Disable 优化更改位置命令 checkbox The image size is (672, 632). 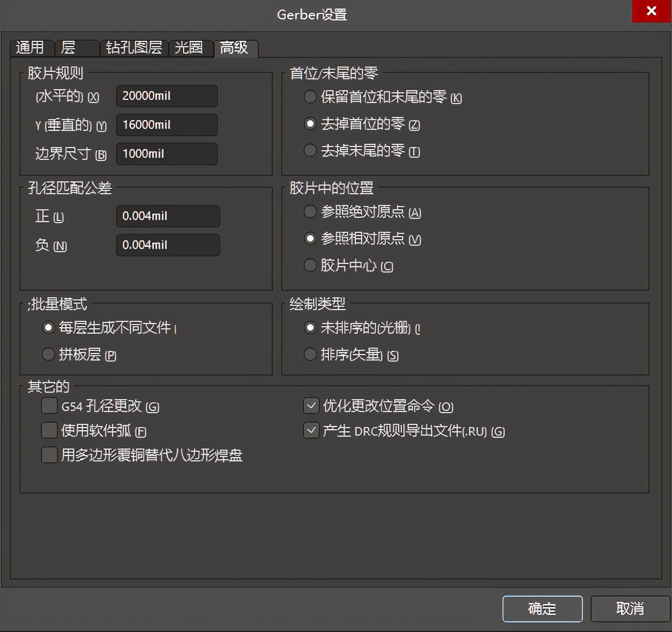click(x=311, y=406)
